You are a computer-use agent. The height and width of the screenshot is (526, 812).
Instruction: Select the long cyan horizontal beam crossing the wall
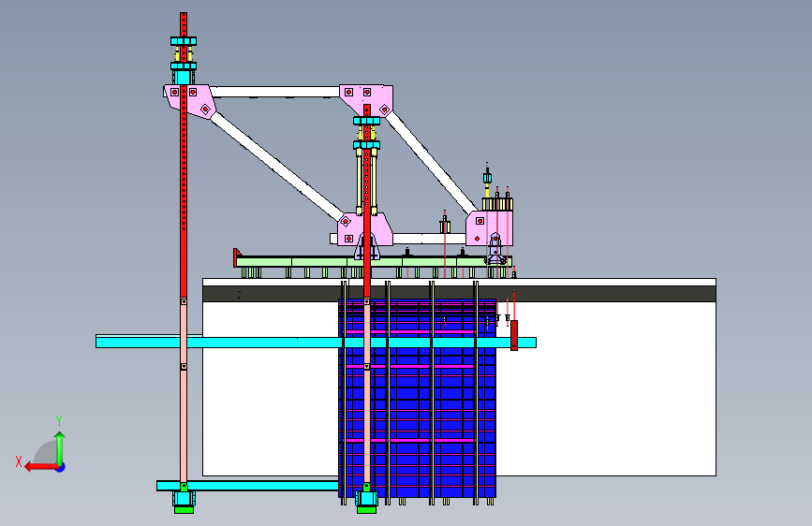pos(316,343)
